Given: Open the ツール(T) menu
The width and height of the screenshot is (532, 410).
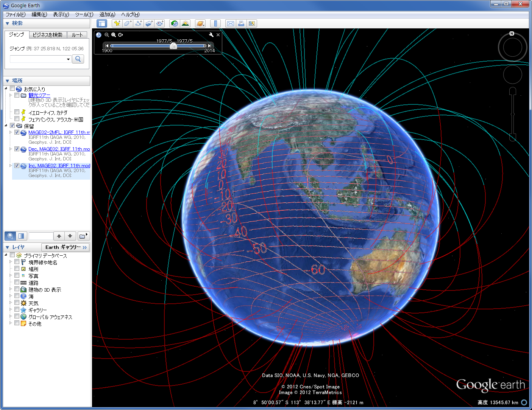Looking at the screenshot, I should click(84, 14).
